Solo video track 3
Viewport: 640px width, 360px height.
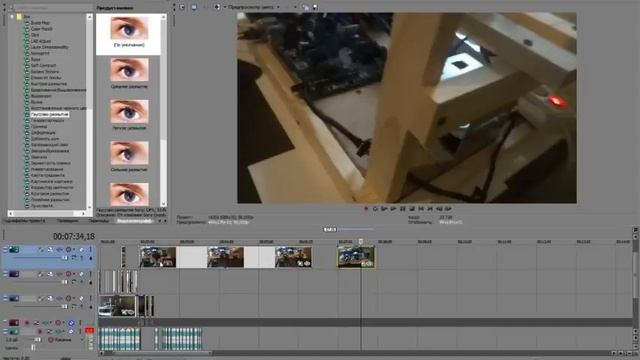click(91, 298)
